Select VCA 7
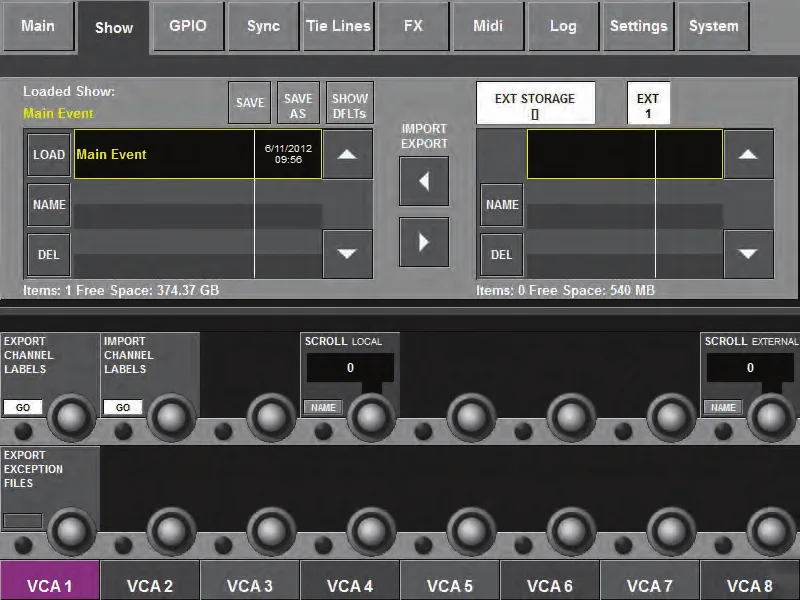Viewport: 800px width, 600px height. coord(649,580)
